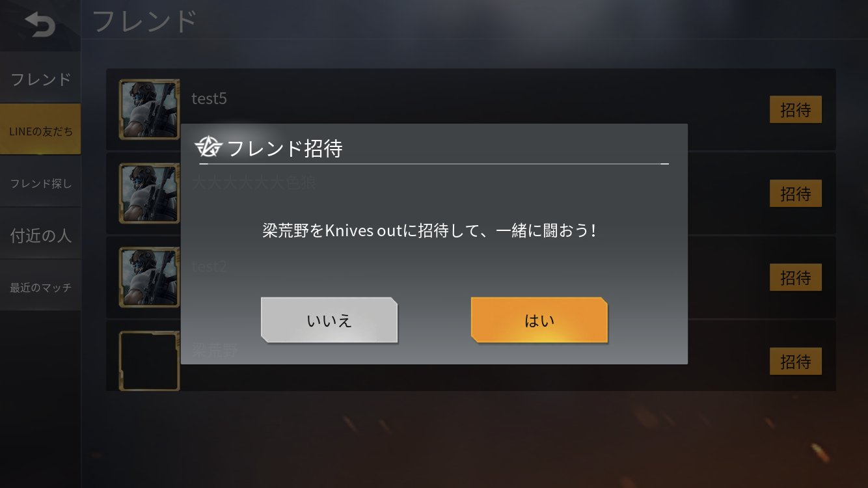Viewport: 868px width, 488px height.
Task: Open the 最近のマッチ tab
Action: point(40,287)
